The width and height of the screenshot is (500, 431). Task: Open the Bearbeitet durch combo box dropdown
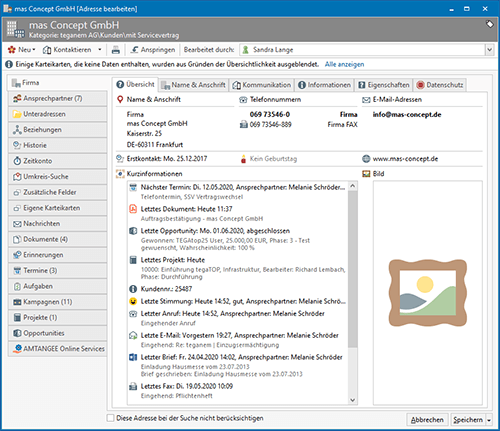[489, 50]
